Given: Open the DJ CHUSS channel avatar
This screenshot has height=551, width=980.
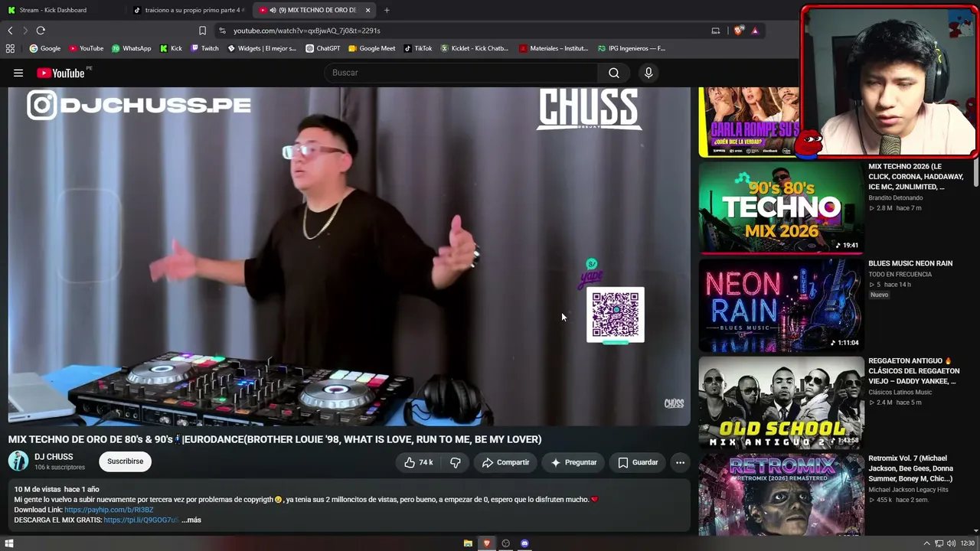Looking at the screenshot, I should pos(18,461).
